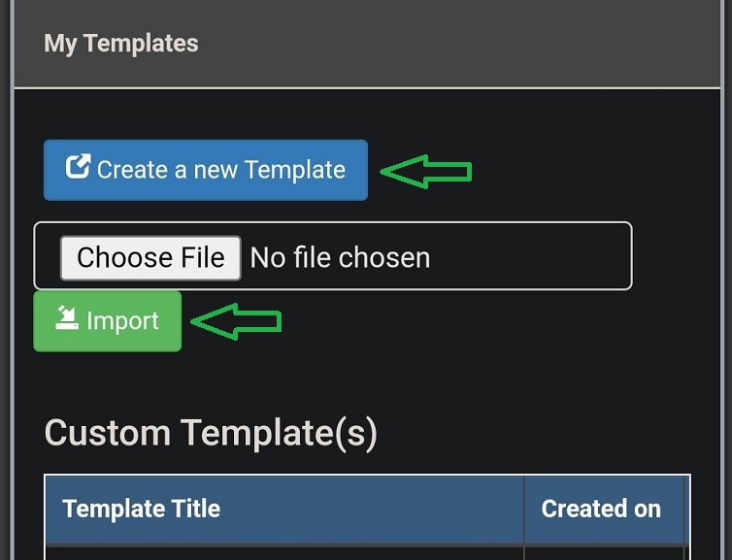The width and height of the screenshot is (732, 560).
Task: Click the gray header bar right of My Templates
Action: [460, 44]
